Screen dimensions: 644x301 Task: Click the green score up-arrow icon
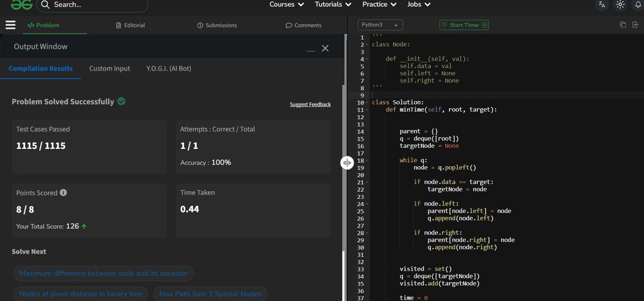click(84, 226)
